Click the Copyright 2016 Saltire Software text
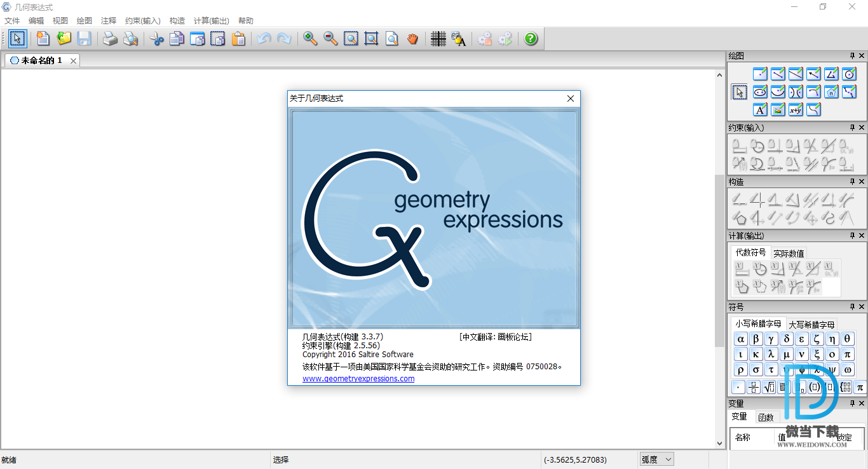 coord(358,355)
